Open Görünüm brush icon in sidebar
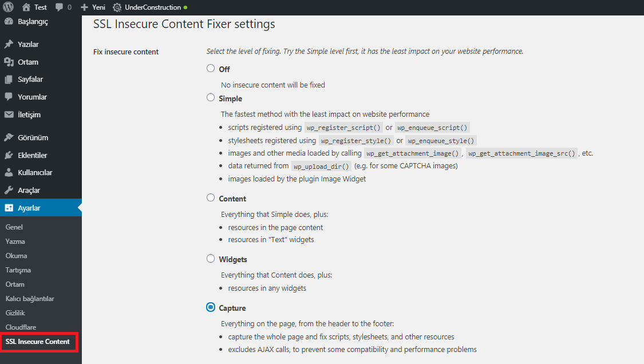 coord(9,137)
